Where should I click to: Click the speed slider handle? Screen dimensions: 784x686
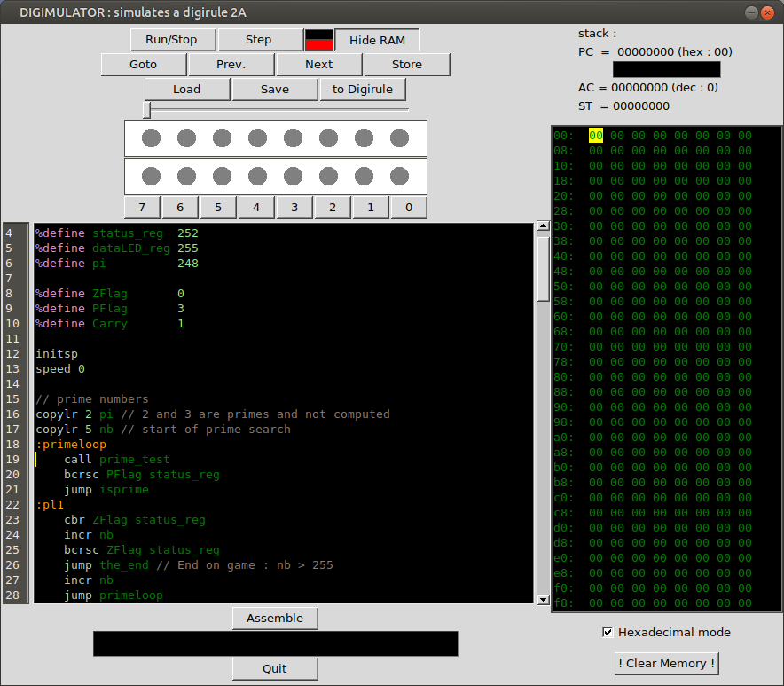pyautogui.click(x=146, y=111)
